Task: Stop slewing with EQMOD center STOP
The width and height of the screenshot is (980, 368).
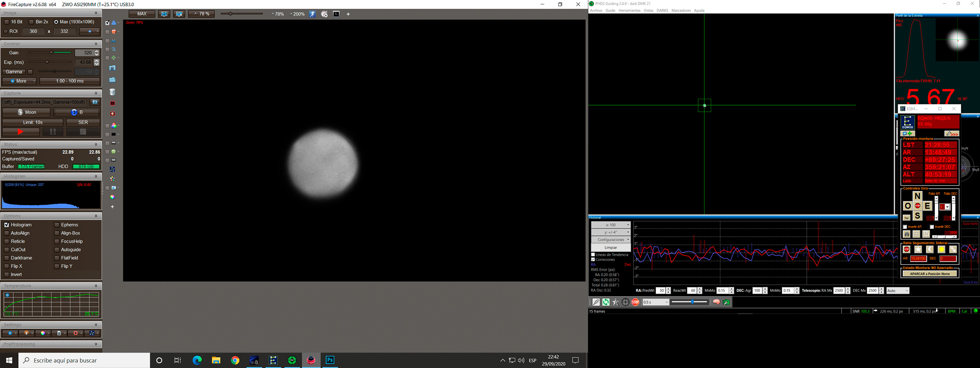Action: [x=917, y=206]
